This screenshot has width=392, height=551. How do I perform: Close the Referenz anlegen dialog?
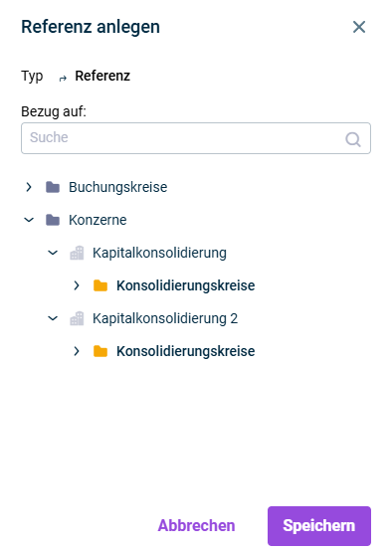[x=359, y=27]
